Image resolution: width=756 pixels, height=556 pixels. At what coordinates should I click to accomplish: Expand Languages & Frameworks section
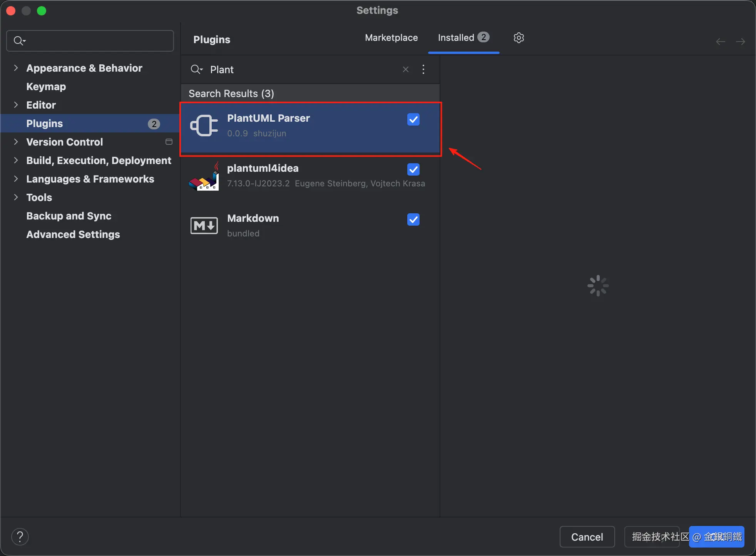(x=16, y=179)
